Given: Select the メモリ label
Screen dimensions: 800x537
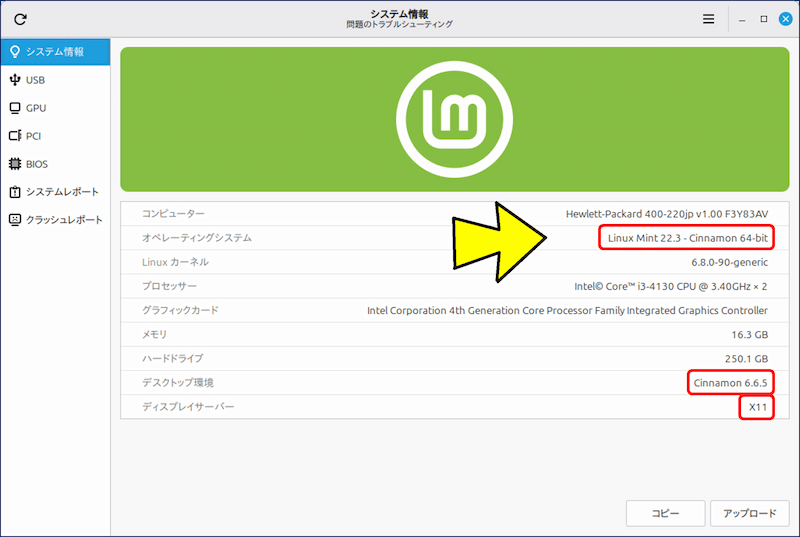Looking at the screenshot, I should click(154, 334).
